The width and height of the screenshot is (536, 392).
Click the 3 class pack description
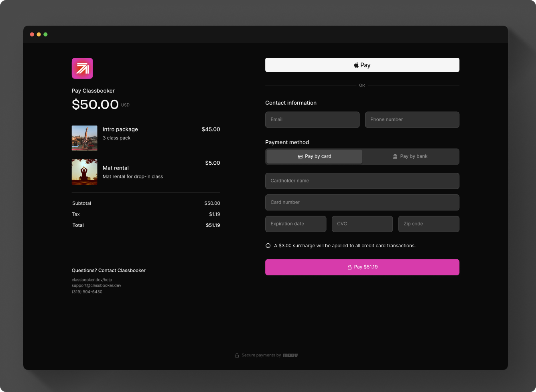pos(116,138)
